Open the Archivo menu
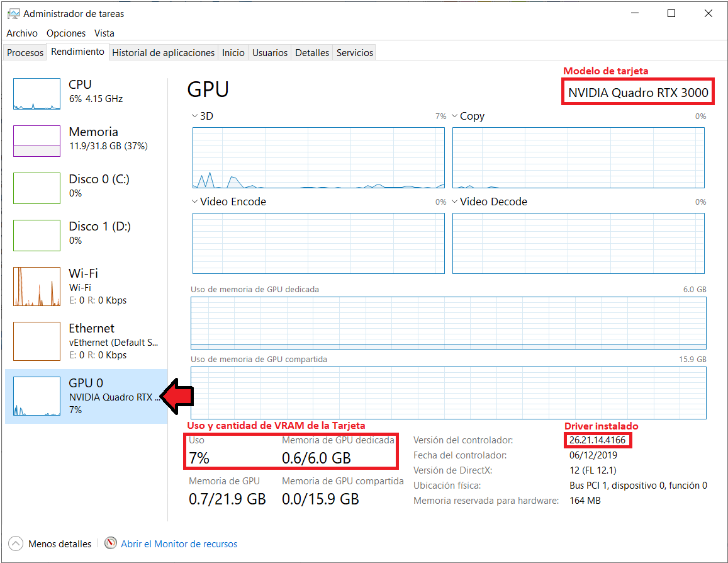The image size is (728, 563). (x=22, y=33)
